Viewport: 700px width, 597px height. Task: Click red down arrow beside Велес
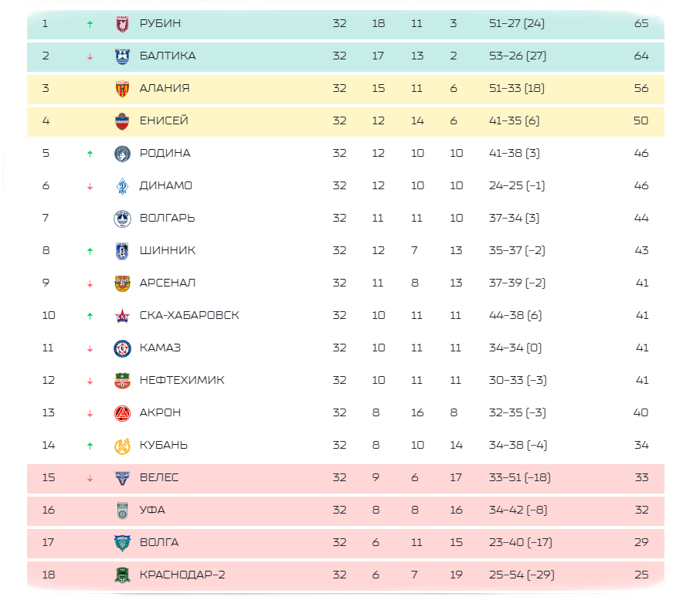coord(90,479)
